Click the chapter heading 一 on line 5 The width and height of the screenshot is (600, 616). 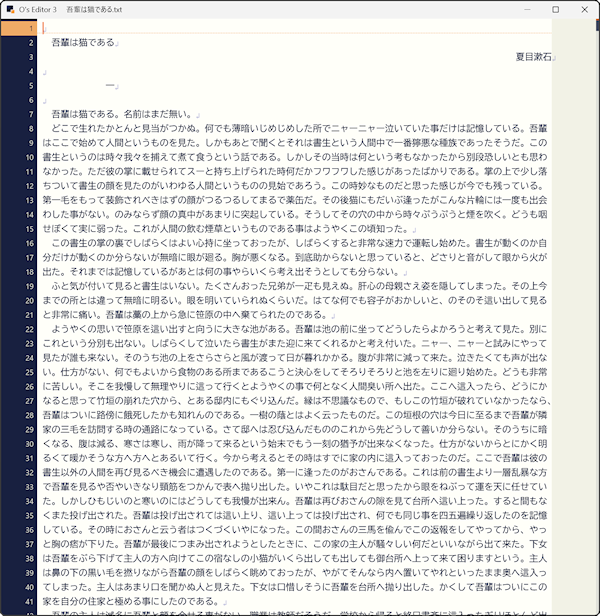pos(110,86)
